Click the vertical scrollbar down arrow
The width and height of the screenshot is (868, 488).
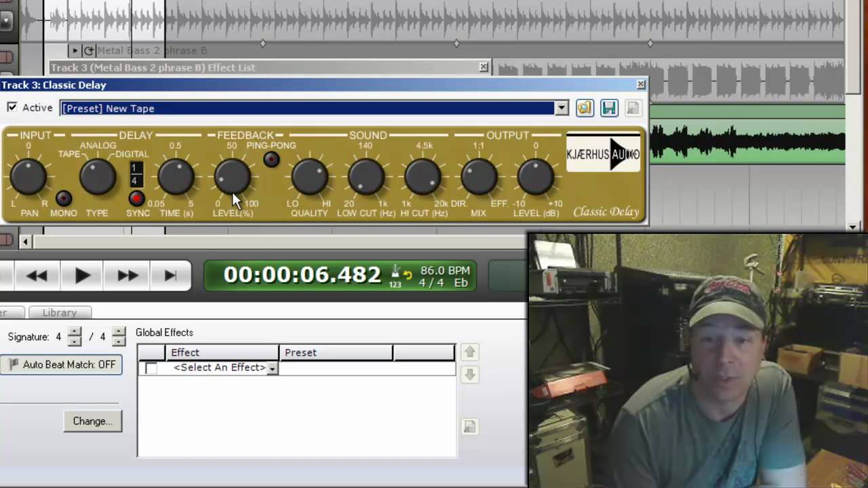854,228
